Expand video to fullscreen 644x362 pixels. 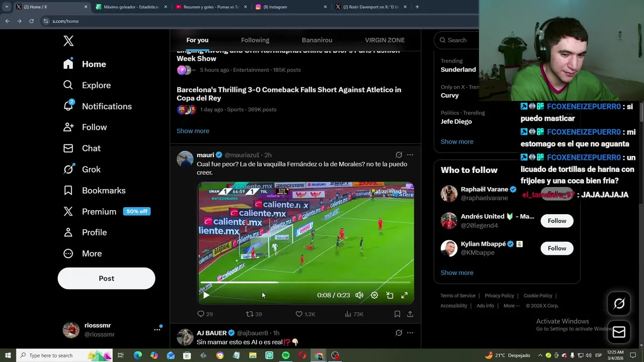pos(404,295)
